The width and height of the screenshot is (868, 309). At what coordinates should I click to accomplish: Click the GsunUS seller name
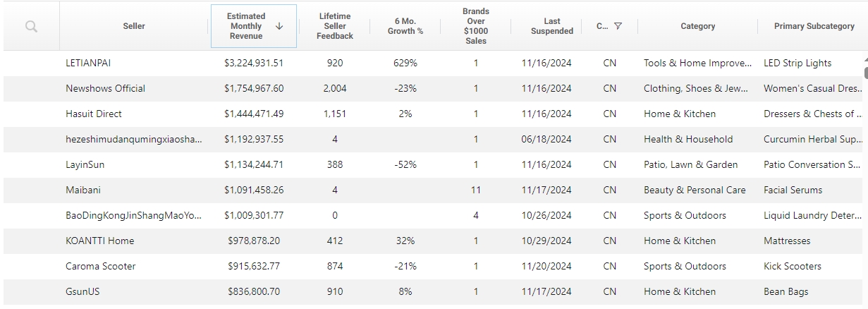coord(82,291)
